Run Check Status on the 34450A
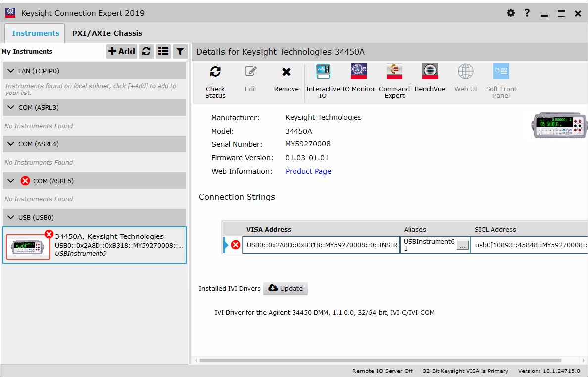The width and height of the screenshot is (588, 377). (x=215, y=82)
